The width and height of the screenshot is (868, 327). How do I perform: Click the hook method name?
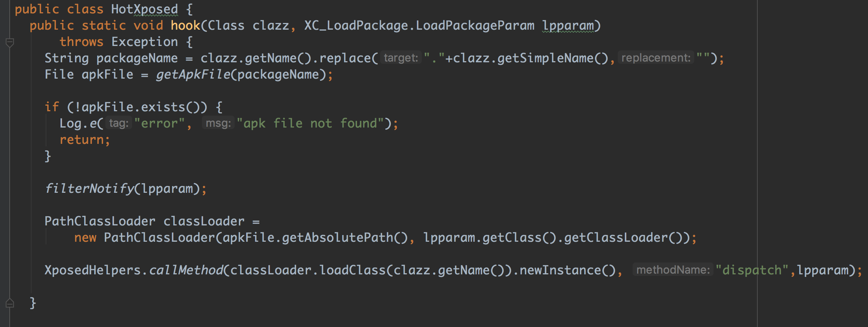click(x=185, y=26)
